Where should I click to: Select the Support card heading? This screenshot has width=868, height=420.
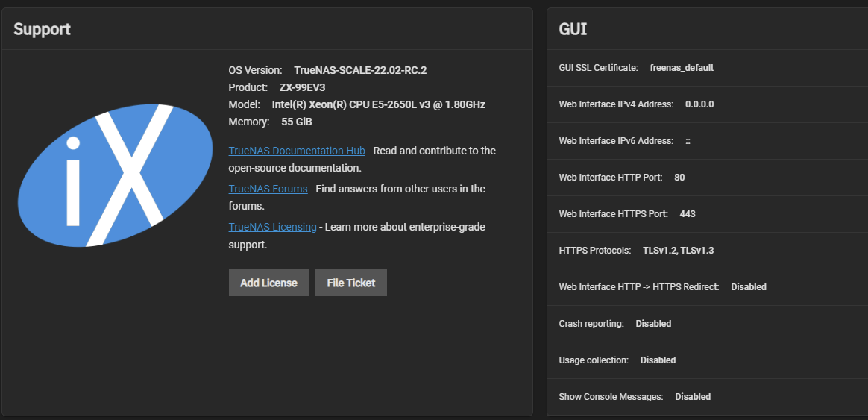coord(42,29)
